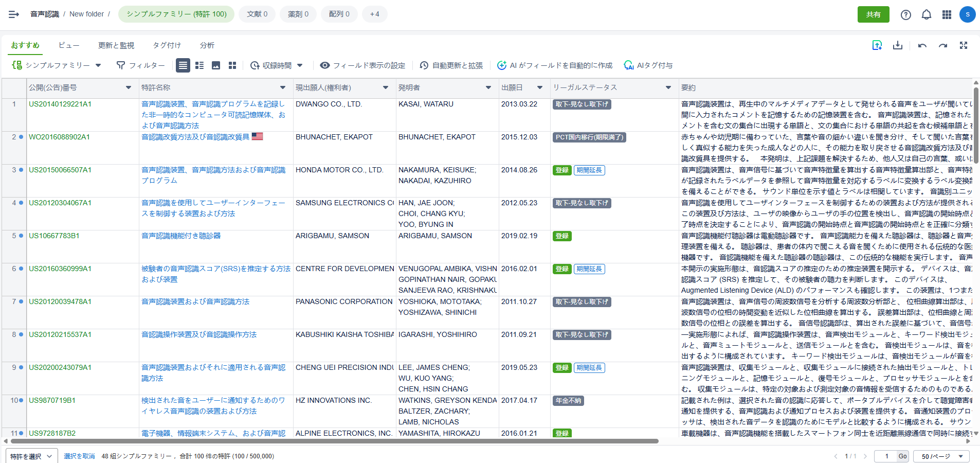Image resolution: width=980 pixels, height=463 pixels.
Task: Open the 更新と監視 tab
Action: click(x=116, y=45)
